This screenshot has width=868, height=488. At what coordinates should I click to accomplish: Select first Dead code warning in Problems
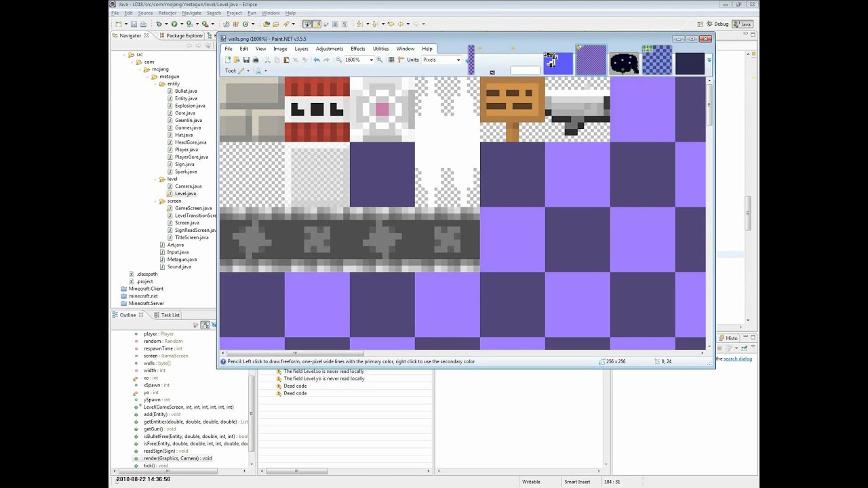(295, 386)
